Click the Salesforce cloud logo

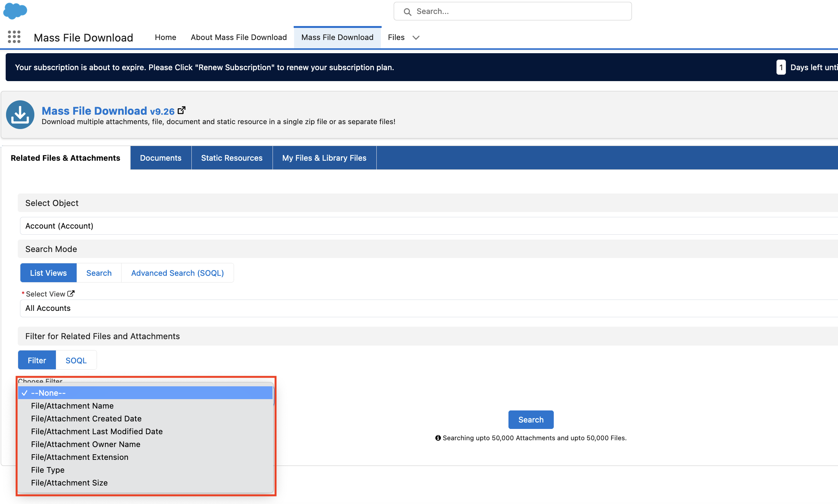point(15,11)
